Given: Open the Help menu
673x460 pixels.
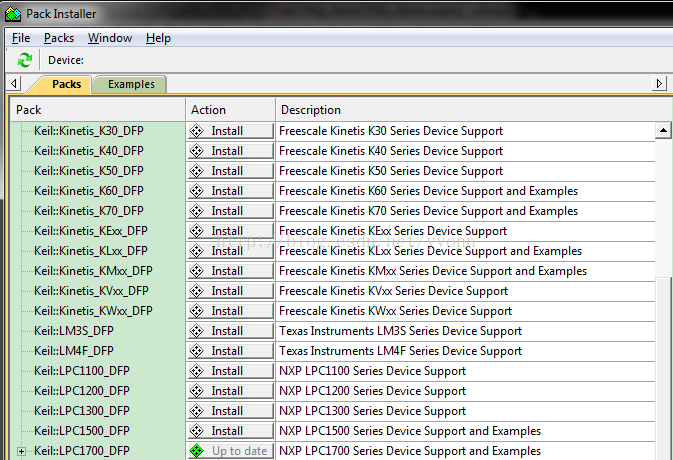Looking at the screenshot, I should tap(158, 38).
